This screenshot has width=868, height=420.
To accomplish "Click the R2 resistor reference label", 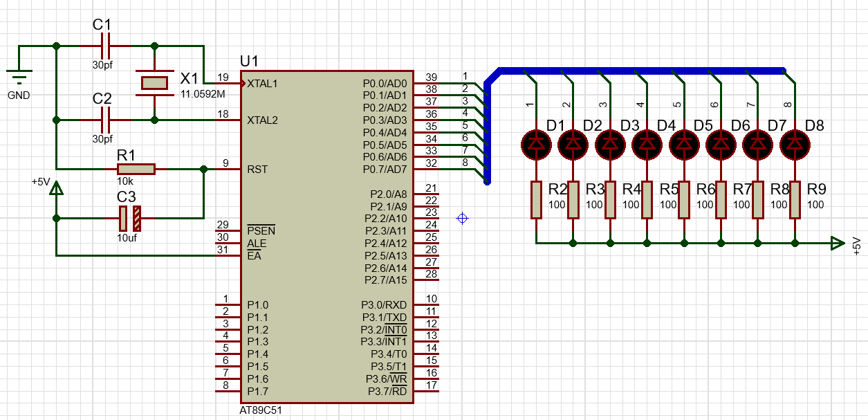I will click(x=557, y=190).
